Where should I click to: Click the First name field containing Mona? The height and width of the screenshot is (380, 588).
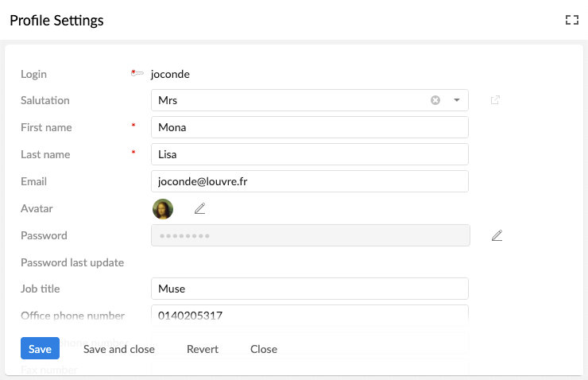(309, 127)
